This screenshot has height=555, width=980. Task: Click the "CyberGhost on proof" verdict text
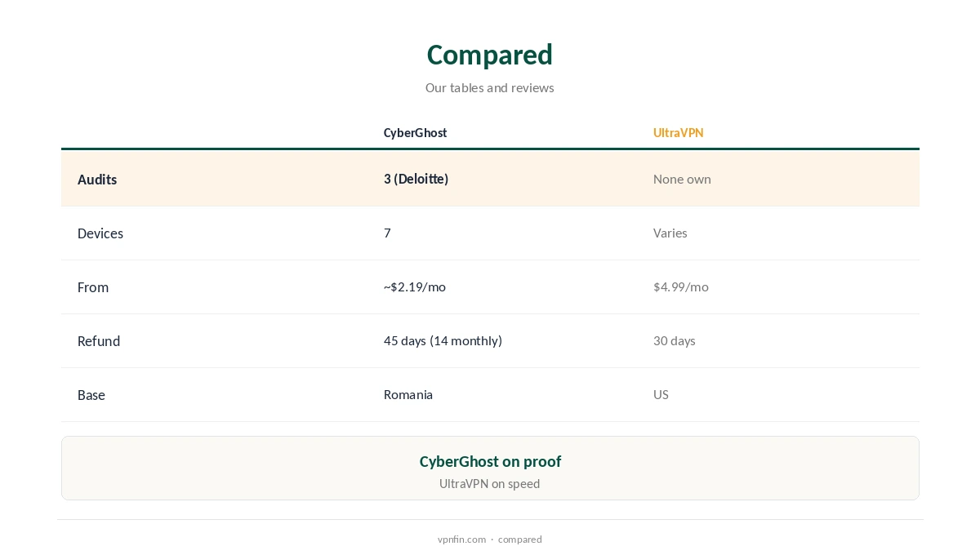click(490, 461)
